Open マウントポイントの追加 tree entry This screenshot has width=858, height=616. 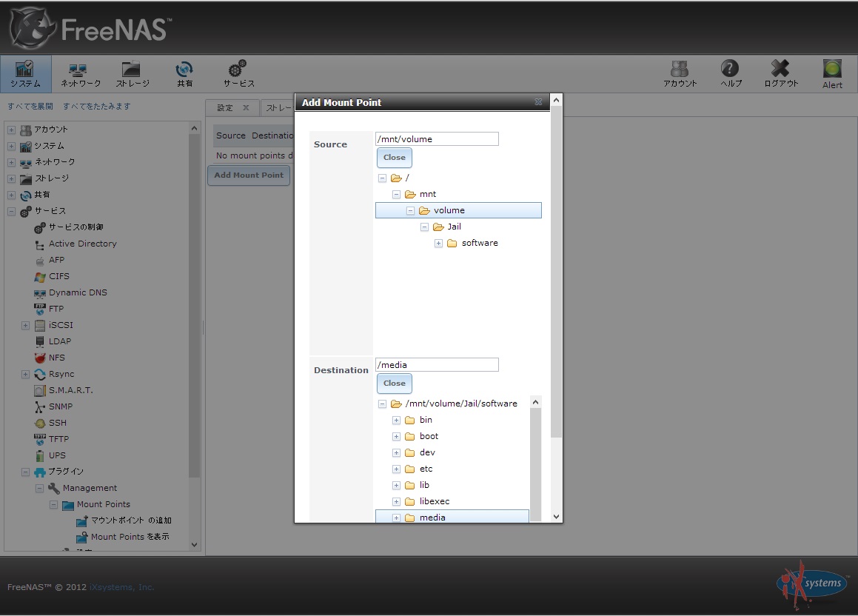click(131, 520)
